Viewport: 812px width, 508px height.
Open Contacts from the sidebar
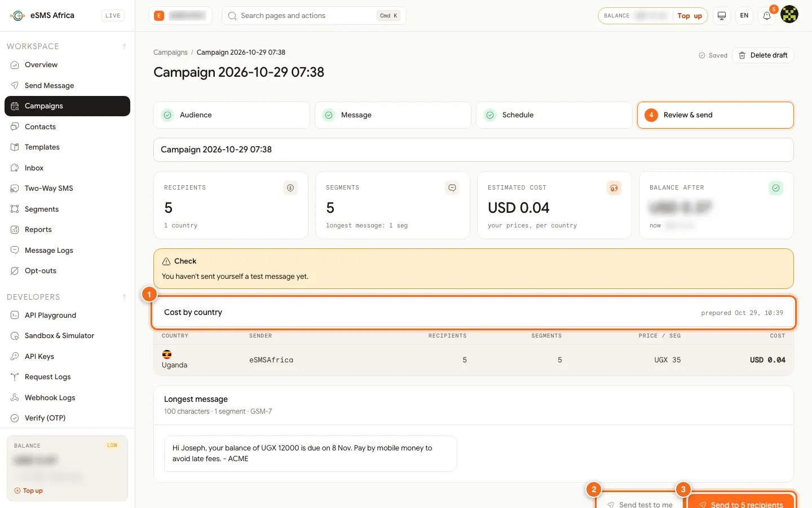point(67,126)
